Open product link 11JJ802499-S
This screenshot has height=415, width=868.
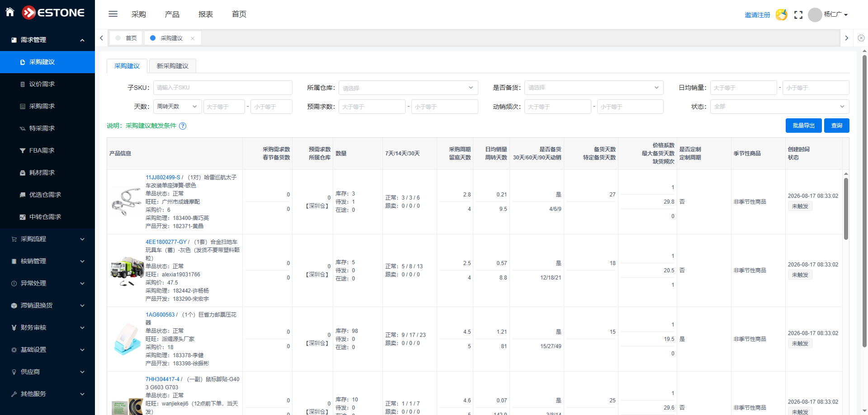(x=163, y=177)
